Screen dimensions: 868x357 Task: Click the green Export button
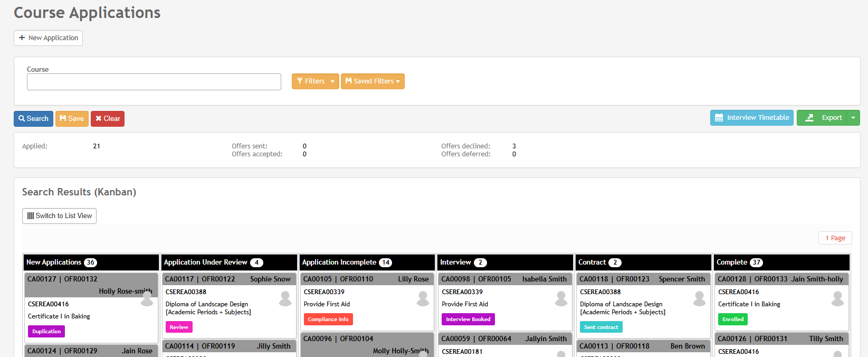click(x=822, y=118)
